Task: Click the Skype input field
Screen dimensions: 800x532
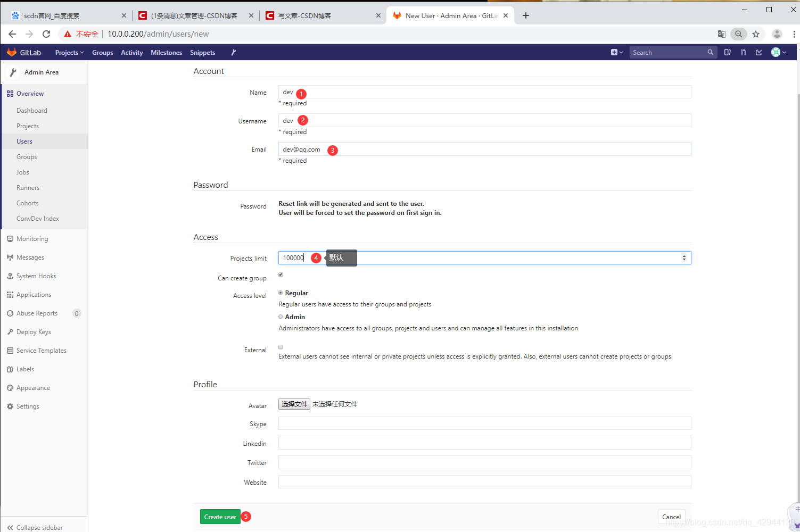Action: pyautogui.click(x=484, y=423)
